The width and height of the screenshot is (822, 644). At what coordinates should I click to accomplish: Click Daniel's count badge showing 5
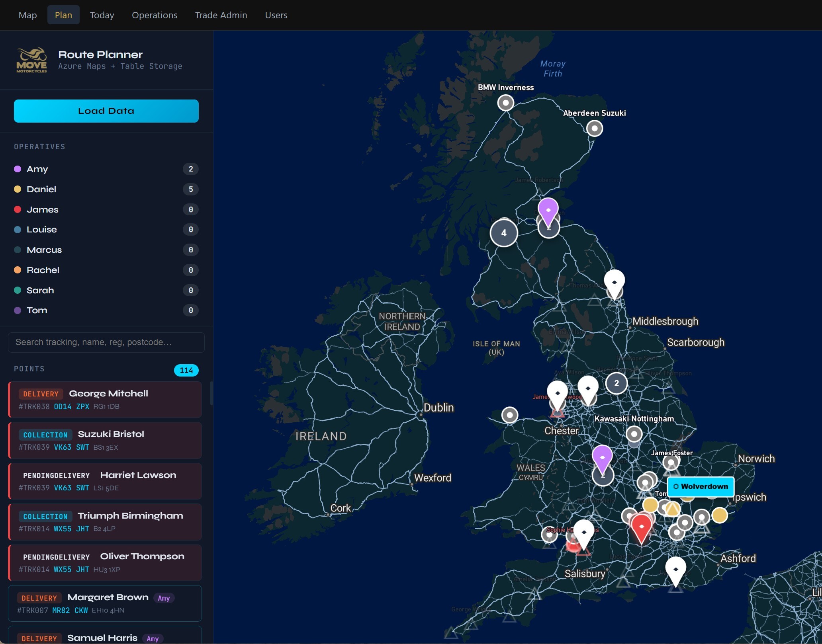[x=191, y=189]
